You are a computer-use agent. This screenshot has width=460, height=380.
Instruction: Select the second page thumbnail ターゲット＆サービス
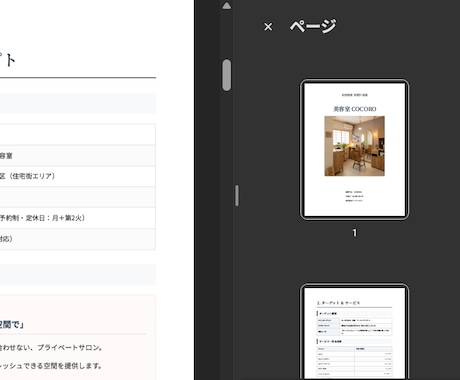[x=354, y=332]
